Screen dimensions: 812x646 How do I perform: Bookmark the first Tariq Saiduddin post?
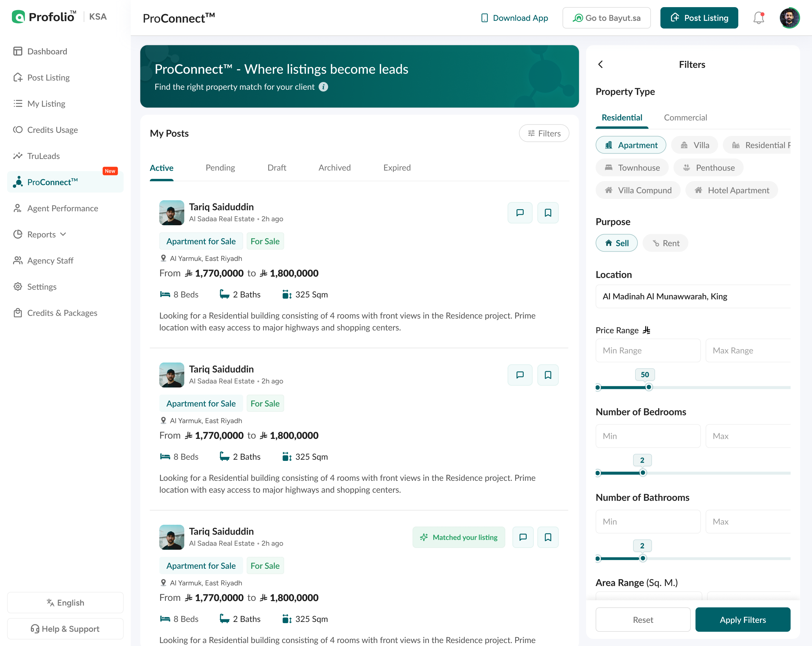point(548,213)
